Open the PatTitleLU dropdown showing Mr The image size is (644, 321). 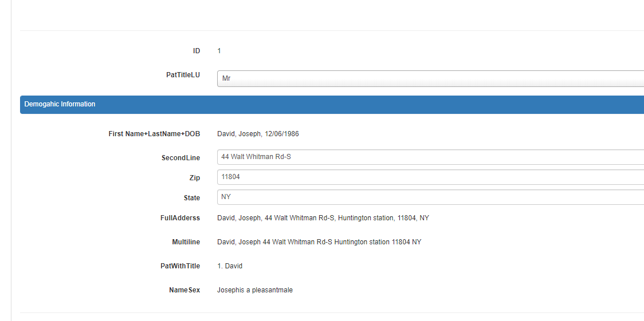(430, 78)
